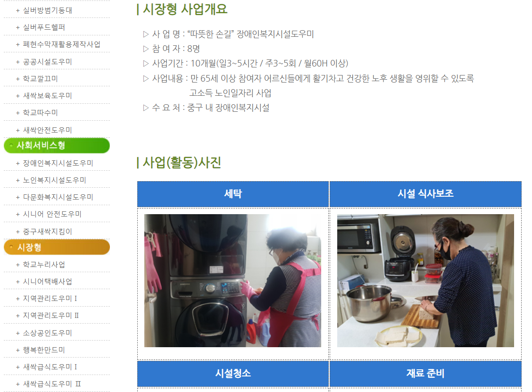Click the plus icon beside 새싹안전도우미
The image size is (532, 392).
[x=17, y=130]
